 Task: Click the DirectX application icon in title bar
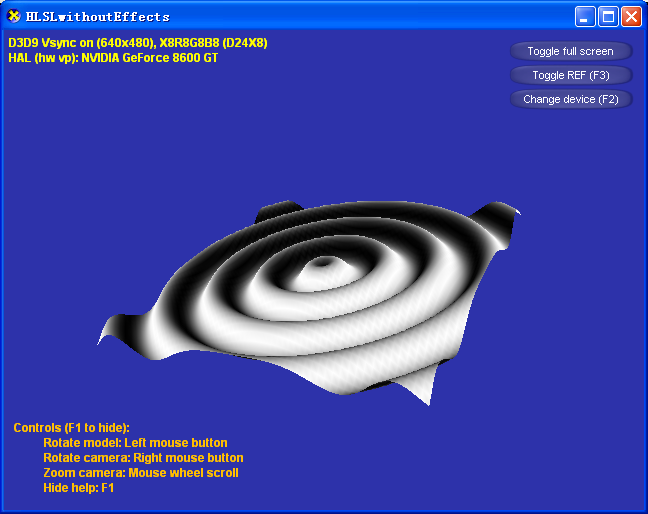[14, 17]
